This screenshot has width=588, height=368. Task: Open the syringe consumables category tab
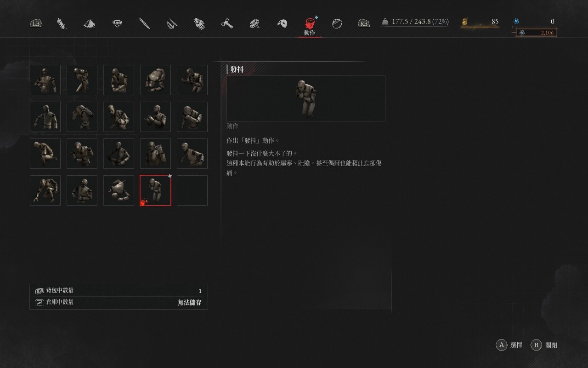pyautogui.click(x=62, y=23)
